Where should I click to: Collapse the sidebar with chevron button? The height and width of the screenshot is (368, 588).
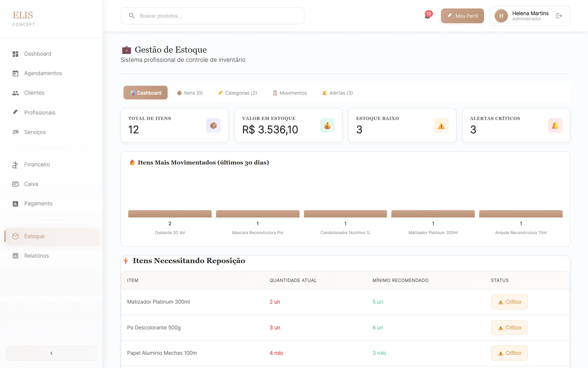tap(51, 353)
